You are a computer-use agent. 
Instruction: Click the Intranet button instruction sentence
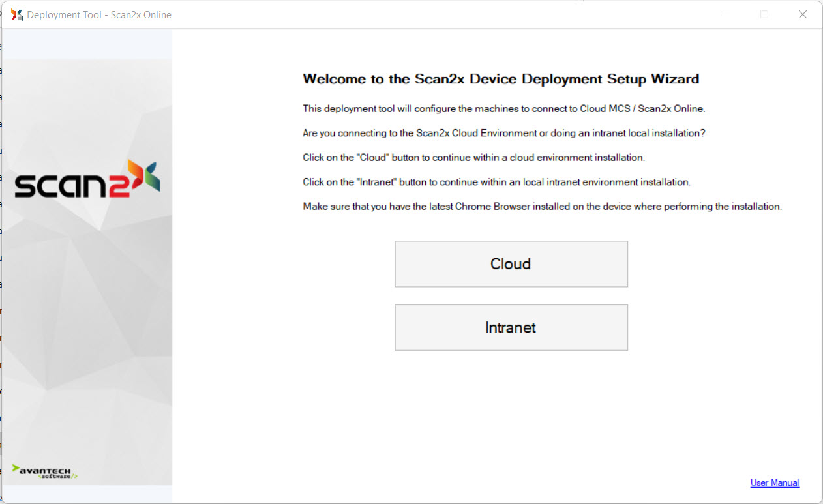tap(496, 182)
